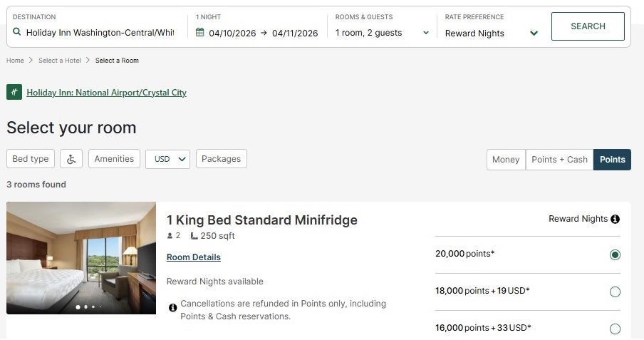Click cancellation policy info icon
Image resolution: width=644 pixels, height=340 pixels.
(x=173, y=307)
